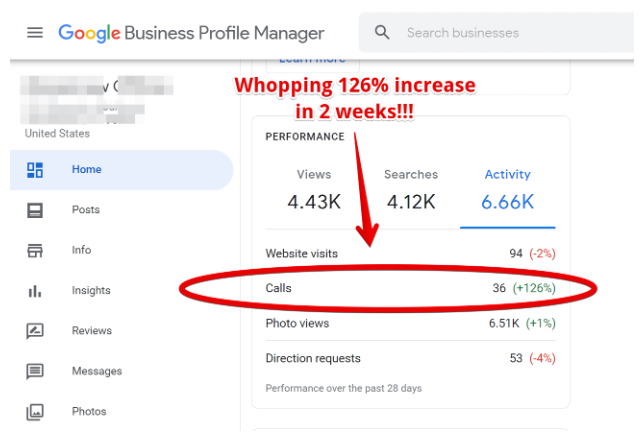
Task: Click the Website visits row
Action: 410,254
